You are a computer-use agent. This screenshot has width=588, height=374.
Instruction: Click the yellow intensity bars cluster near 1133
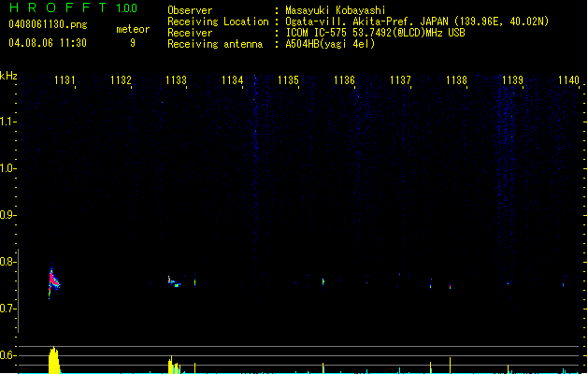pos(174,365)
